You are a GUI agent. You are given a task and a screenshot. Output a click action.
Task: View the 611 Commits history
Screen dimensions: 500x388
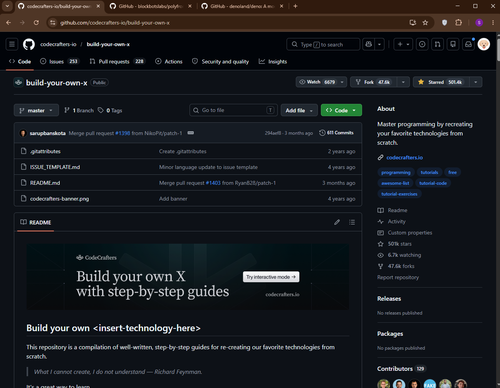pos(336,133)
